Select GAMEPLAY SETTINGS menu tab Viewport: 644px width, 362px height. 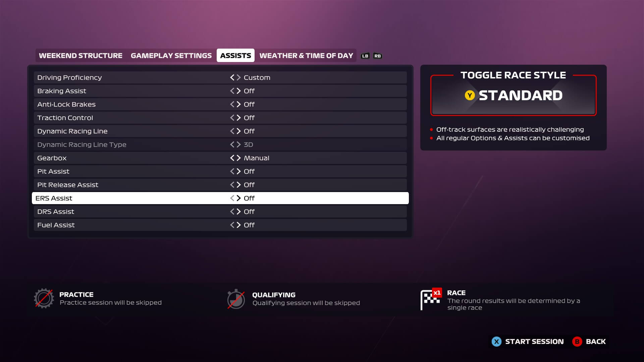[171, 55]
